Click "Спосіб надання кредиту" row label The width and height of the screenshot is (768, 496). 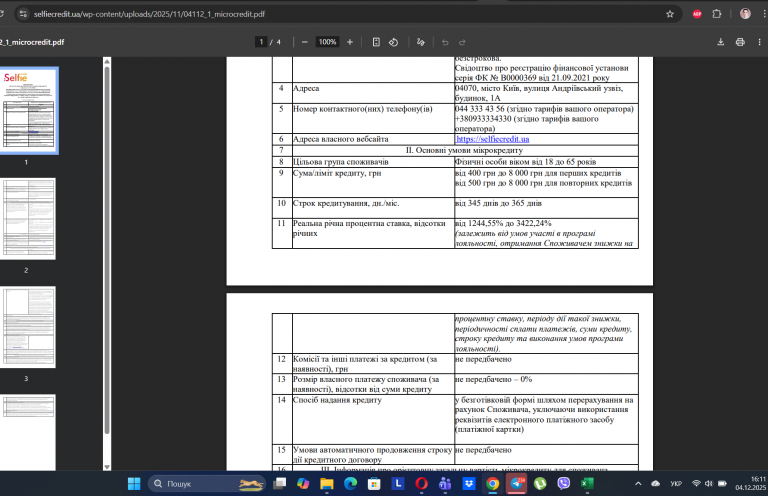[337, 400]
